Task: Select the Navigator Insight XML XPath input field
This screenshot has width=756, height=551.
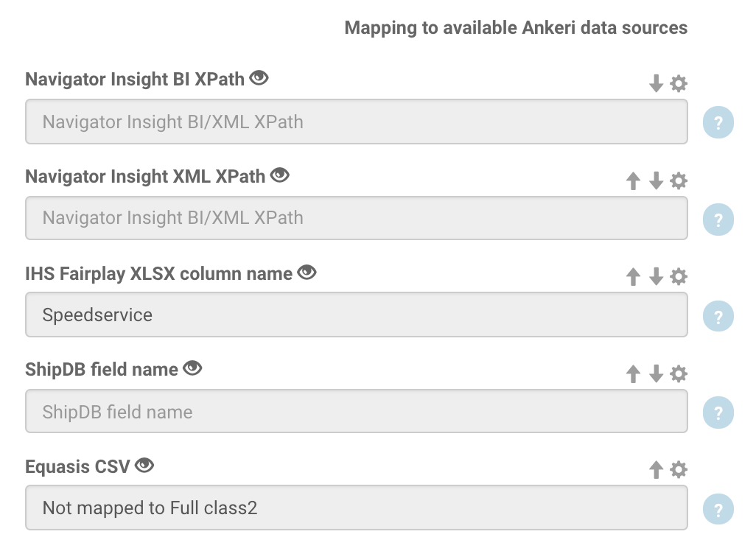Action: [357, 218]
